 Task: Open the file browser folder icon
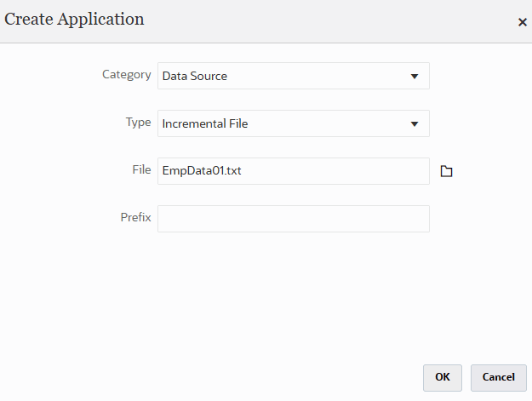446,171
